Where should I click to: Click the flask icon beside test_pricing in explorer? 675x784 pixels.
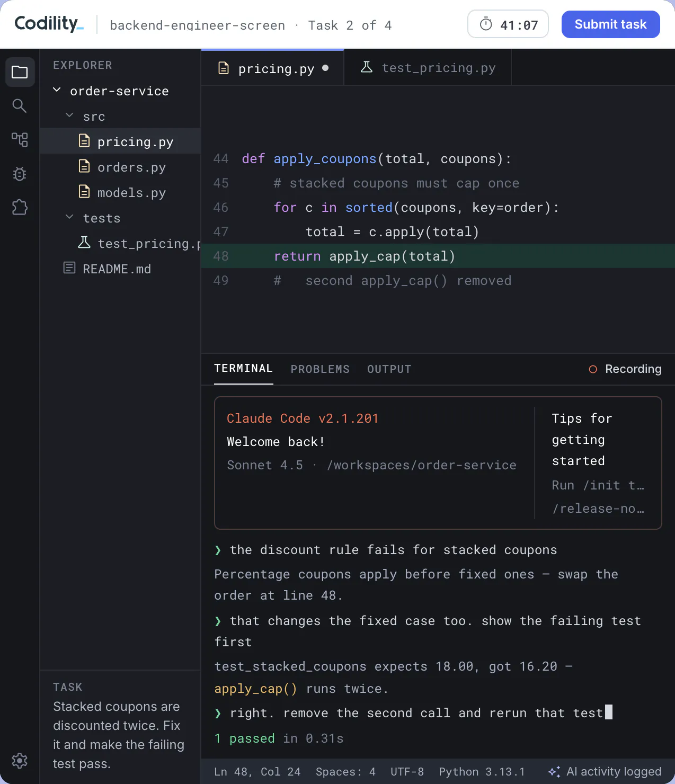pos(84,243)
